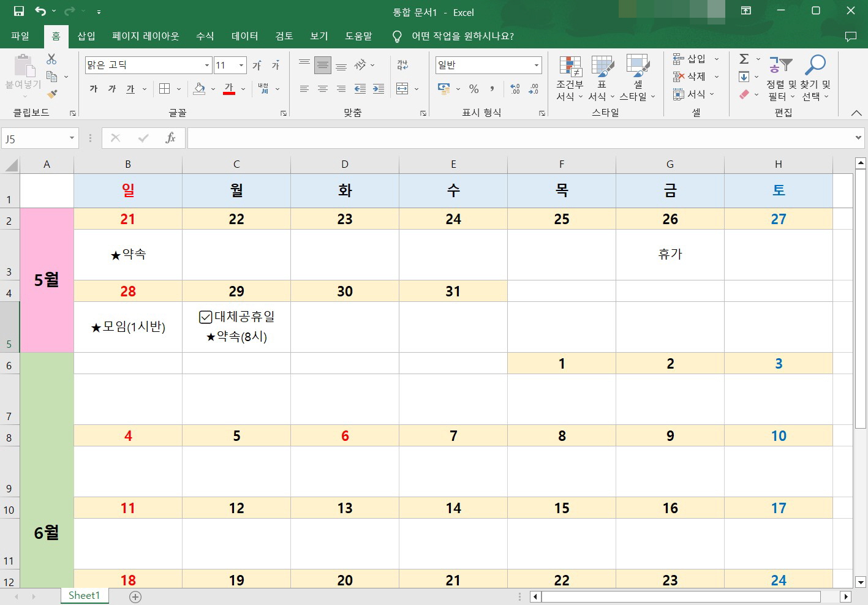This screenshot has height=605, width=868.
Task: Switch to 페이지 레이아웃 tab
Action: pyautogui.click(x=146, y=36)
